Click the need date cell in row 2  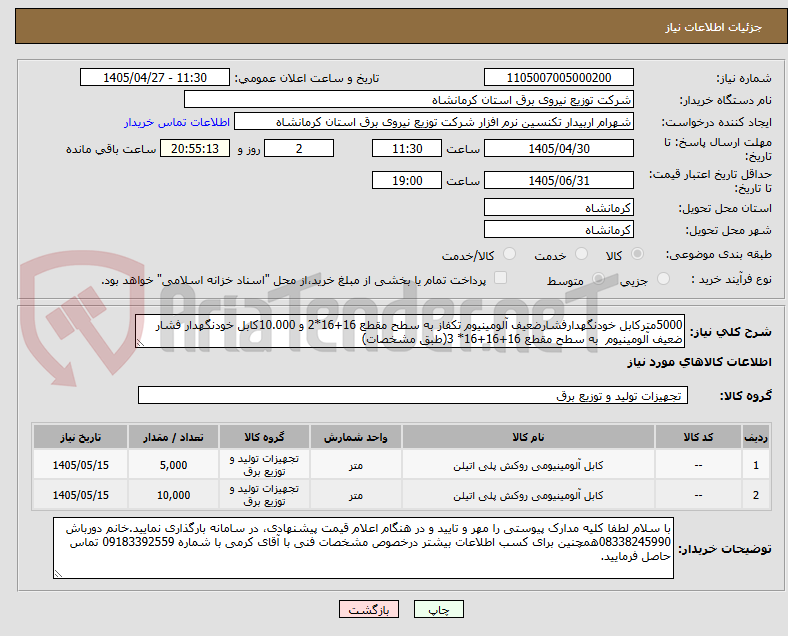(x=80, y=495)
